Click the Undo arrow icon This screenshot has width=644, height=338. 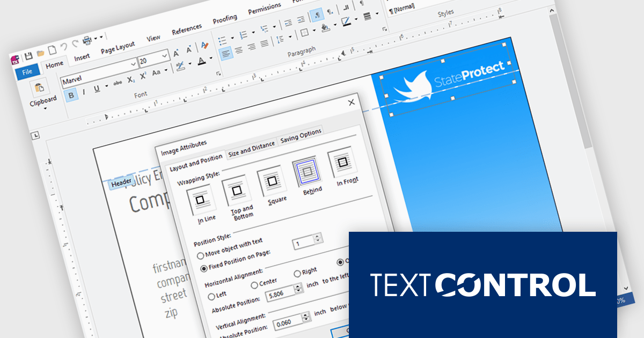coord(64,47)
